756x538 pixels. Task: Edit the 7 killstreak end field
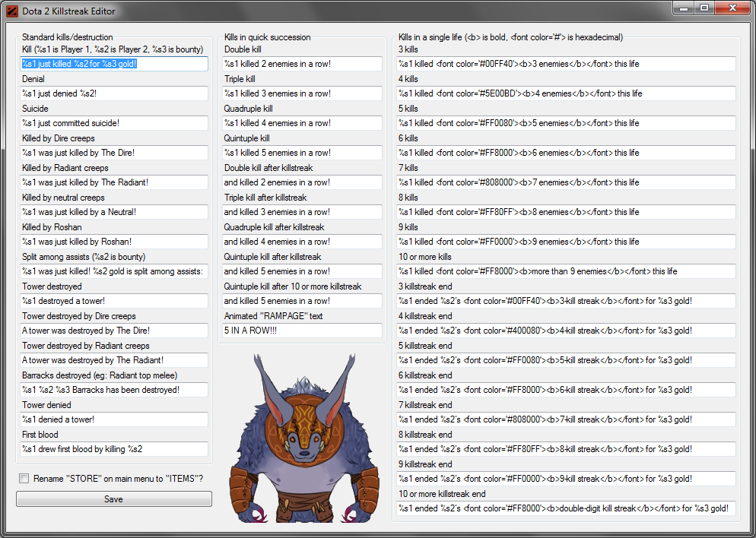pos(567,419)
